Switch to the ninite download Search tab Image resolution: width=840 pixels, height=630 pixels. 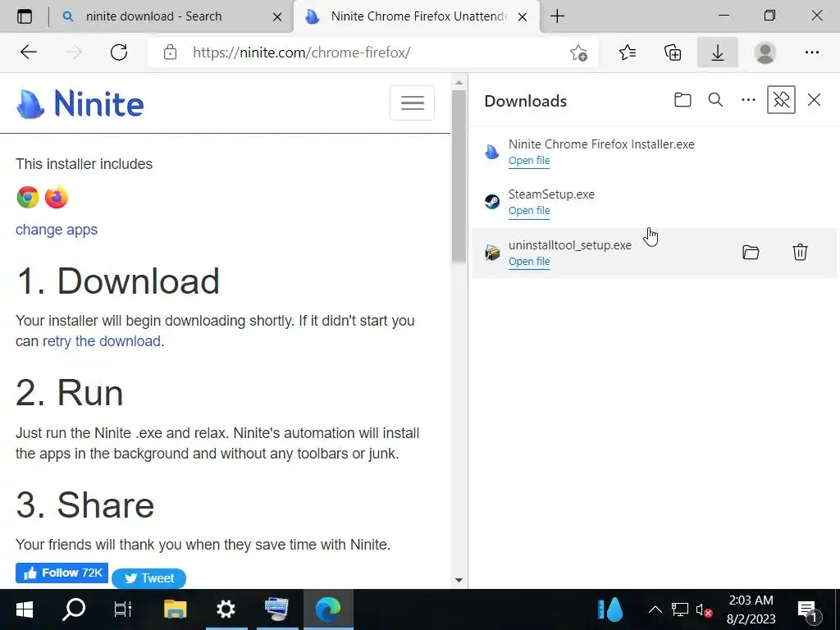(x=172, y=16)
